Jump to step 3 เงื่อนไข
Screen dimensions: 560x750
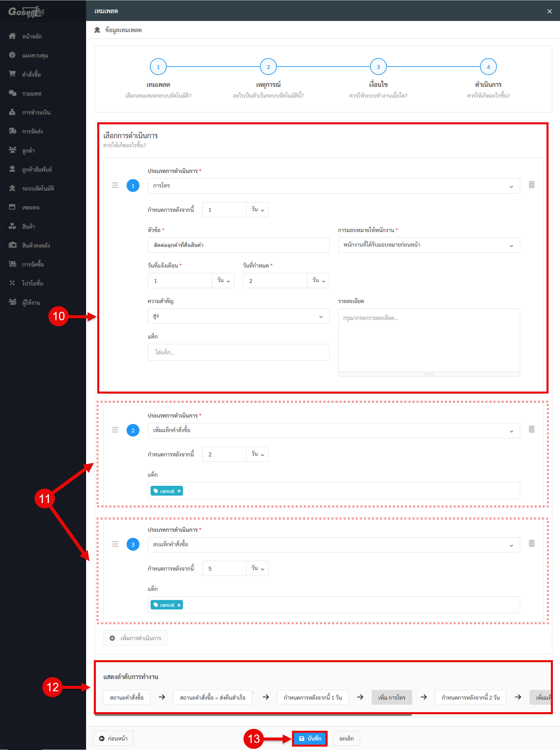click(x=378, y=67)
